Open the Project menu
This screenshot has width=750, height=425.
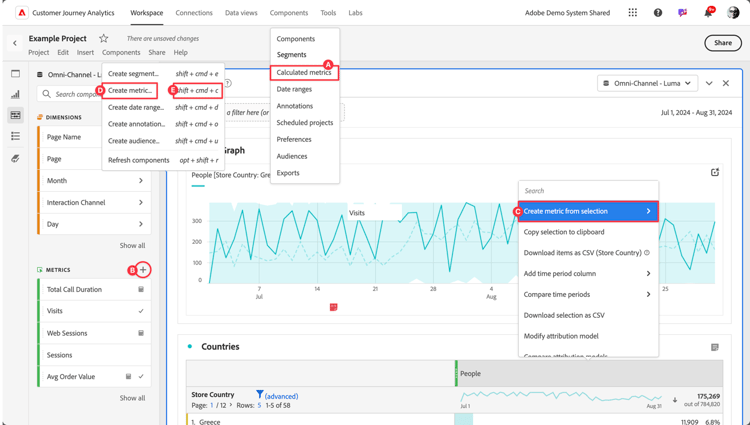(x=39, y=53)
